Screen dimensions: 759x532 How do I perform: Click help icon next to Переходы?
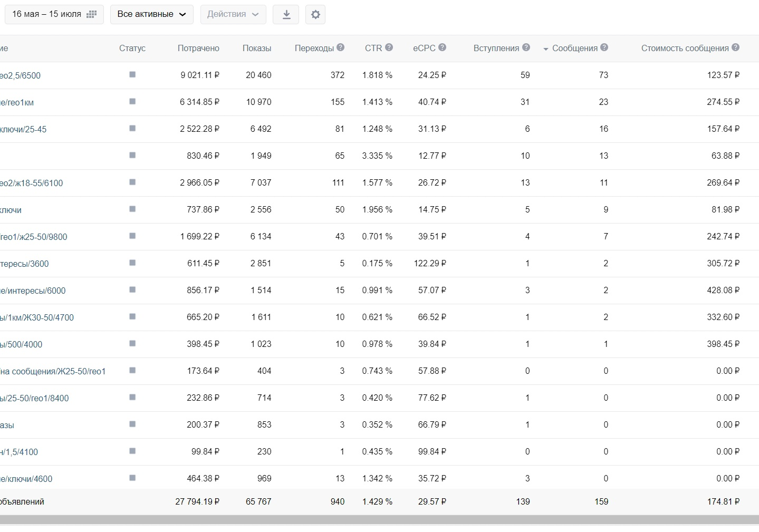tap(340, 47)
